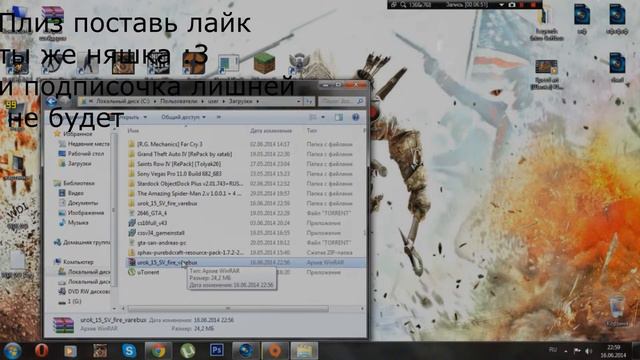Launch Opera from the taskbar
Viewport: 640px width, 360px height.
pyautogui.click(x=42, y=351)
